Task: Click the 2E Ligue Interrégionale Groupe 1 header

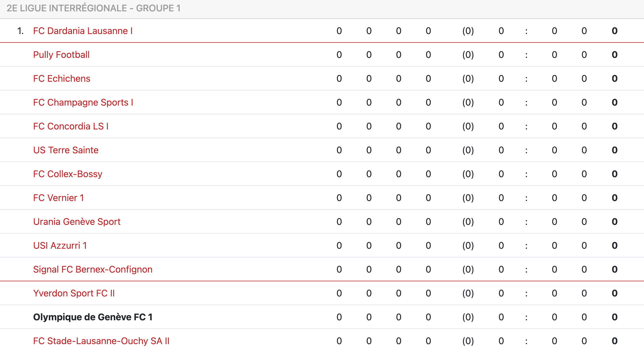Action: coord(93,8)
